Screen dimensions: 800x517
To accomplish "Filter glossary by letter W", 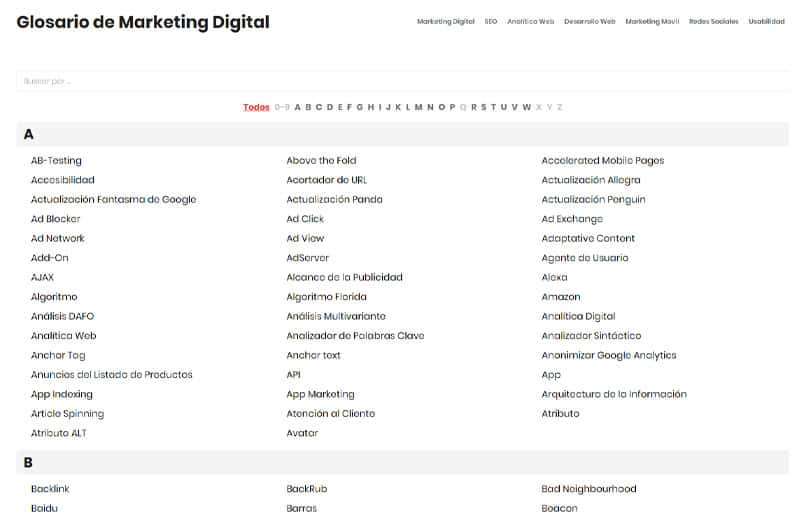I will 527,107.
